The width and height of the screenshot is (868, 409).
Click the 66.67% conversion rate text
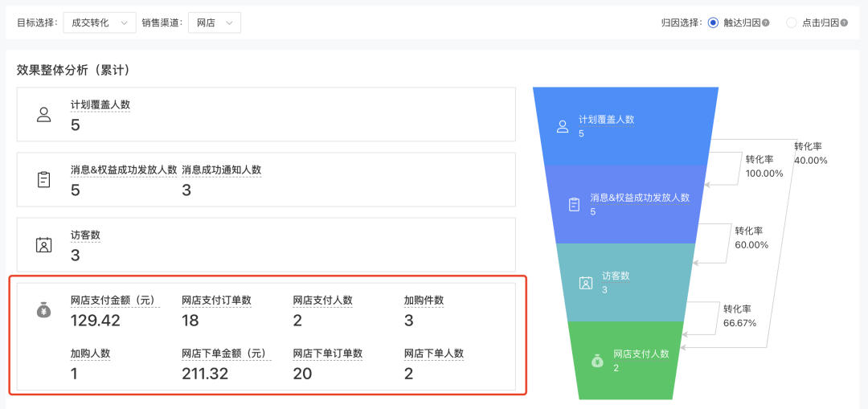pos(739,323)
